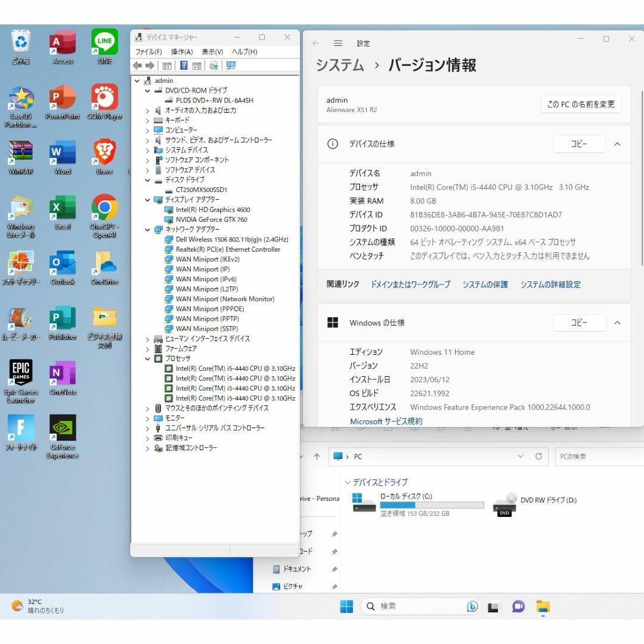Open the OneNote desktop shortcut

(x=63, y=378)
